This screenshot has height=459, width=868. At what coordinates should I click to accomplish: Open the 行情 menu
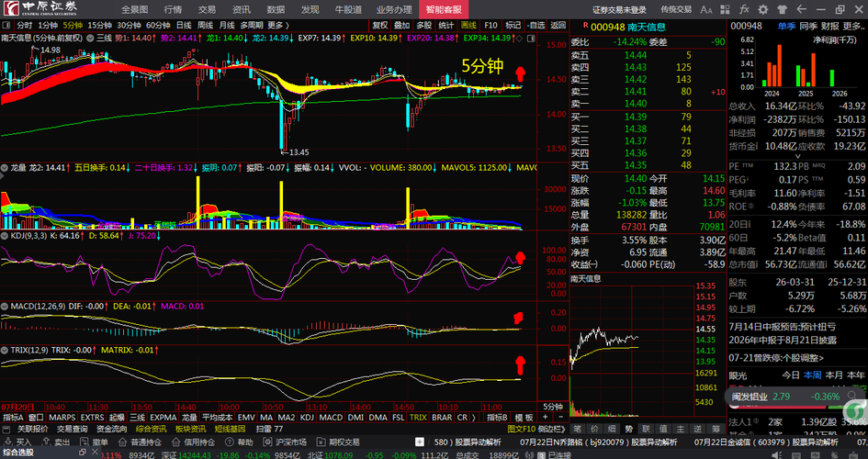(173, 9)
